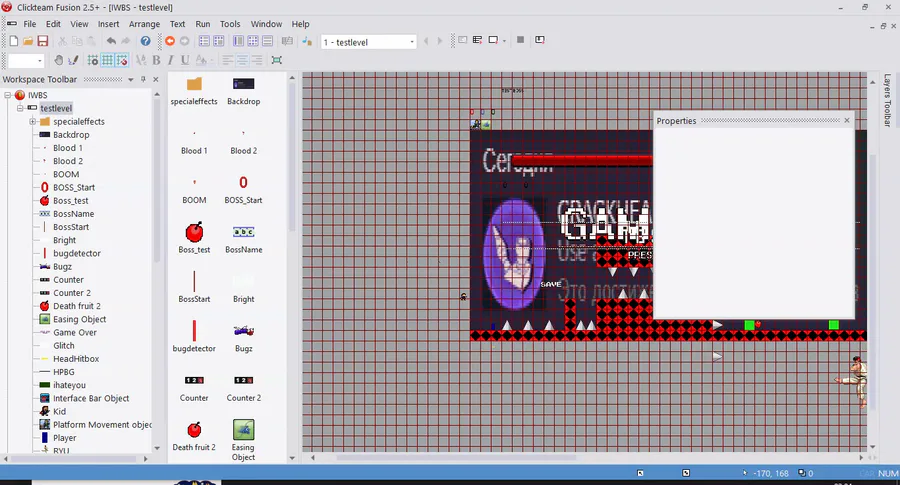Screen dimensions: 900x485
Task: Select bugdetector object in library
Action: coord(194,336)
